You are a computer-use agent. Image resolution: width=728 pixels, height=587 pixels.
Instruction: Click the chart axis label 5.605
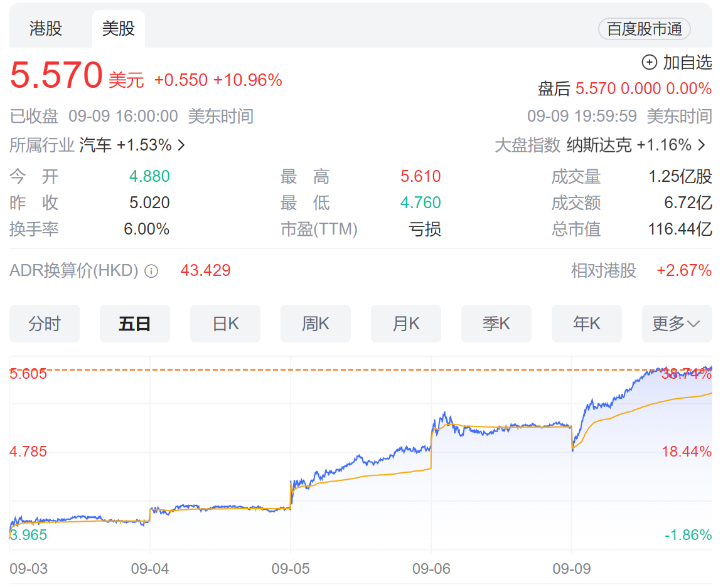click(28, 374)
